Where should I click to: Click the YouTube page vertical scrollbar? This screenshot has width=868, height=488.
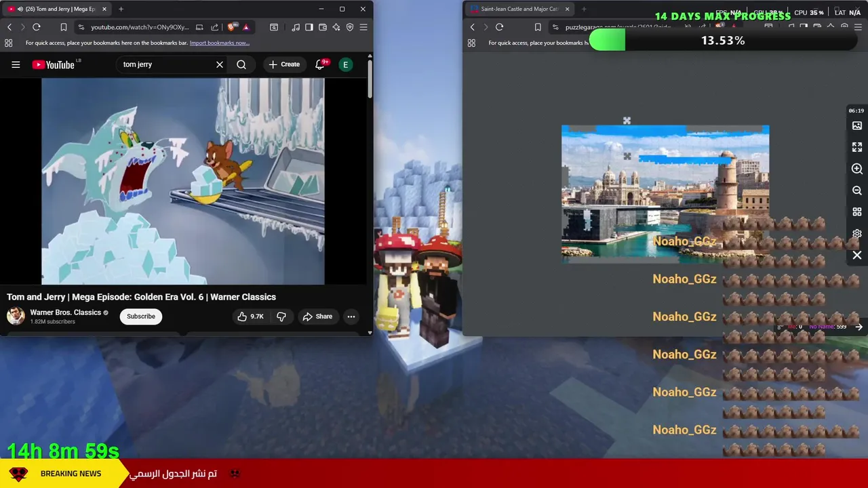click(x=370, y=80)
